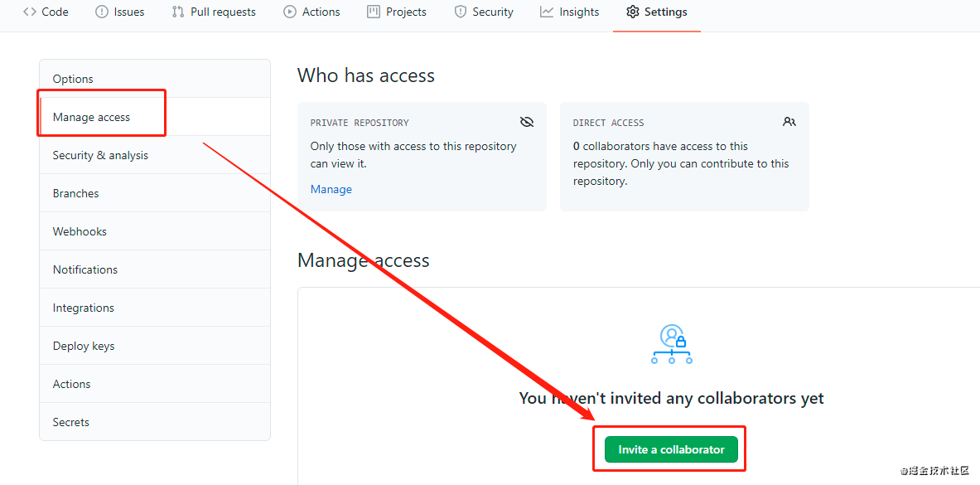
Task: Go to Webhooks settings page
Action: 80,231
